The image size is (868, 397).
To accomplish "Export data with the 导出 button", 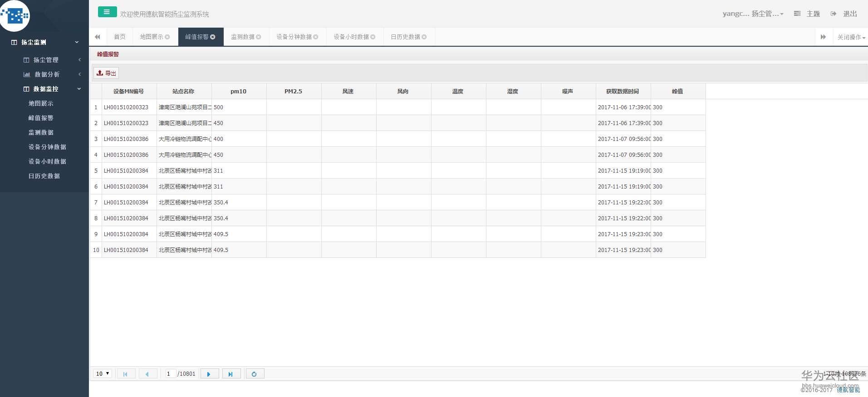I will coord(106,73).
